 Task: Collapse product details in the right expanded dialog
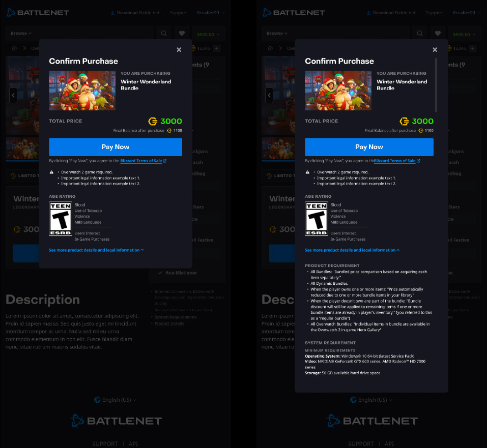tap(352, 250)
